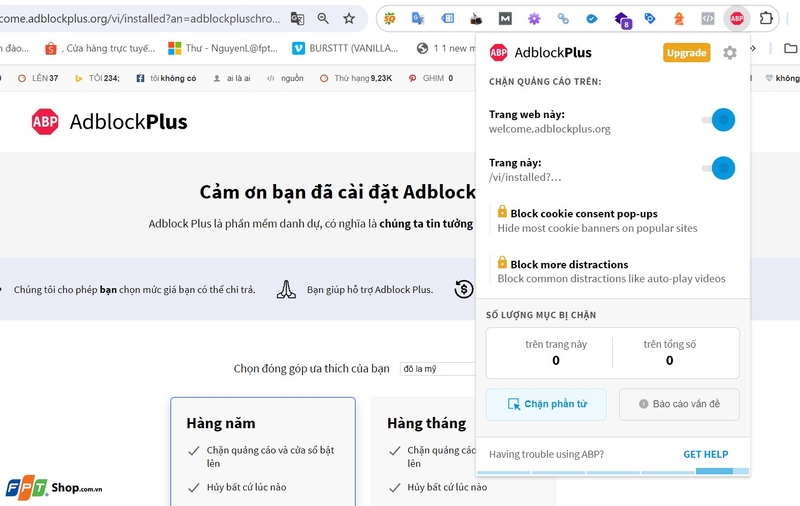Open the 'BURSTTT (VANILLA...' bookmark
This screenshot has height=506, width=800.
pyautogui.click(x=345, y=48)
